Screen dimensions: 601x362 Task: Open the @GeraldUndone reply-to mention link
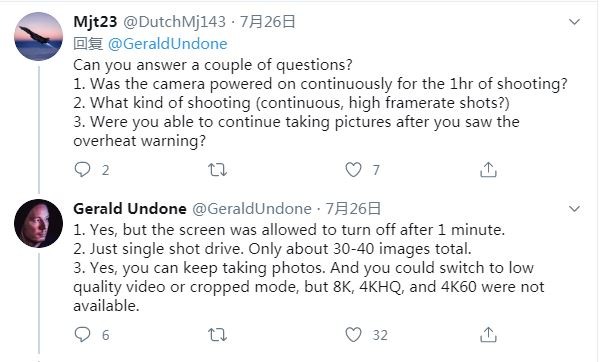(167, 44)
